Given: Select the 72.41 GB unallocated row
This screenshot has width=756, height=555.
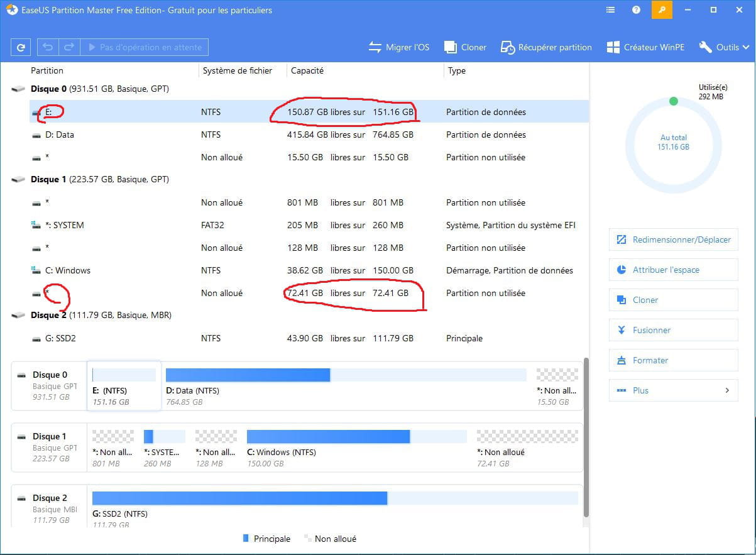Looking at the screenshot, I should [x=309, y=293].
